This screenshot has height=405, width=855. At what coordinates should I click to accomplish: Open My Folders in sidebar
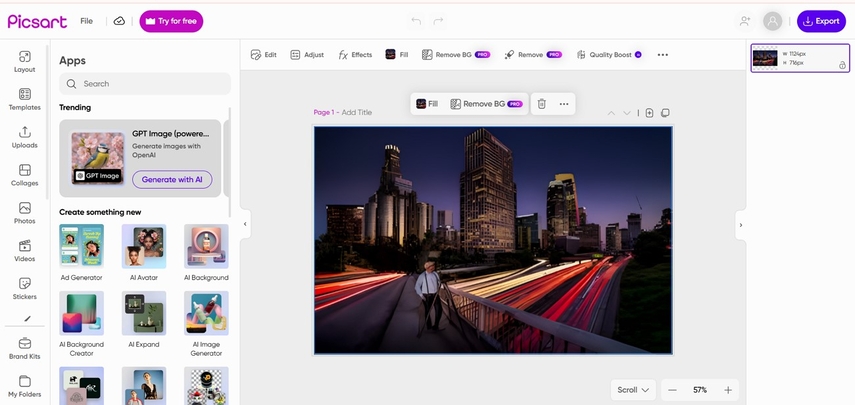click(x=25, y=386)
